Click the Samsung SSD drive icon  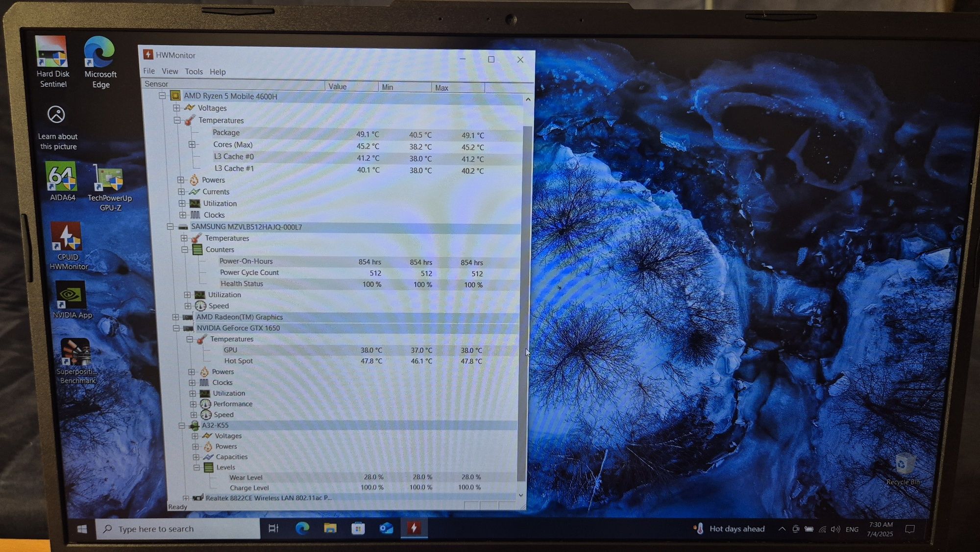coord(183,227)
